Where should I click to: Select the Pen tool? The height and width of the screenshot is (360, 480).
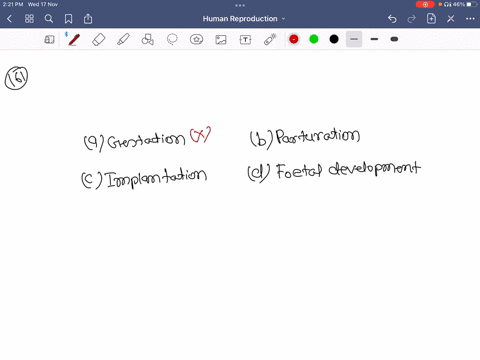point(74,40)
